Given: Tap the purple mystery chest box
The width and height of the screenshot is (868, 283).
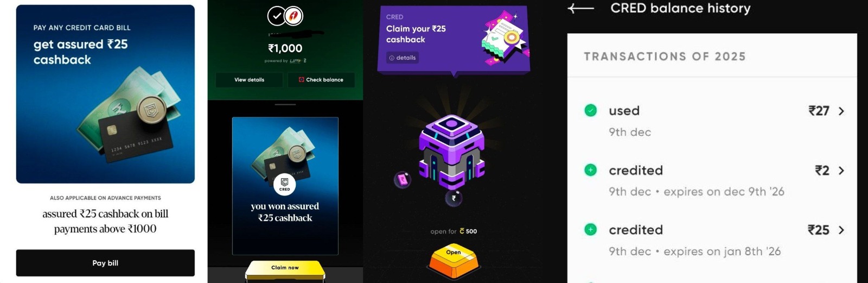Looking at the screenshot, I should point(451,151).
